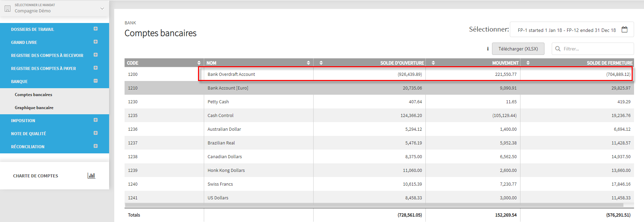Click the Télécharger (XLSX) button

click(x=518, y=49)
